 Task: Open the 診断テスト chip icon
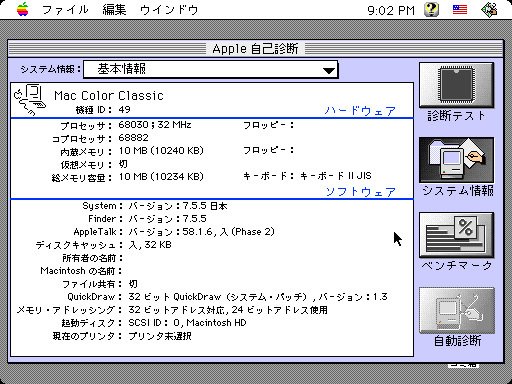456,85
